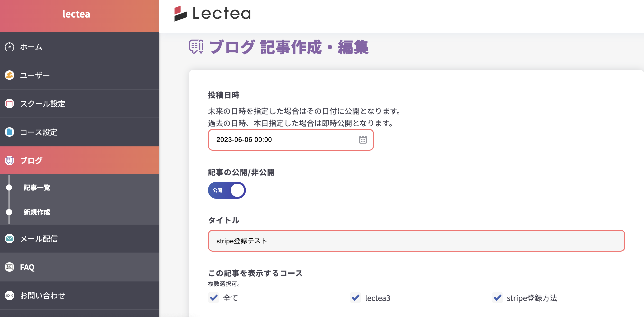Click the lectea brand link in sidebar header
Viewport: 644px width, 317px height.
(x=76, y=14)
